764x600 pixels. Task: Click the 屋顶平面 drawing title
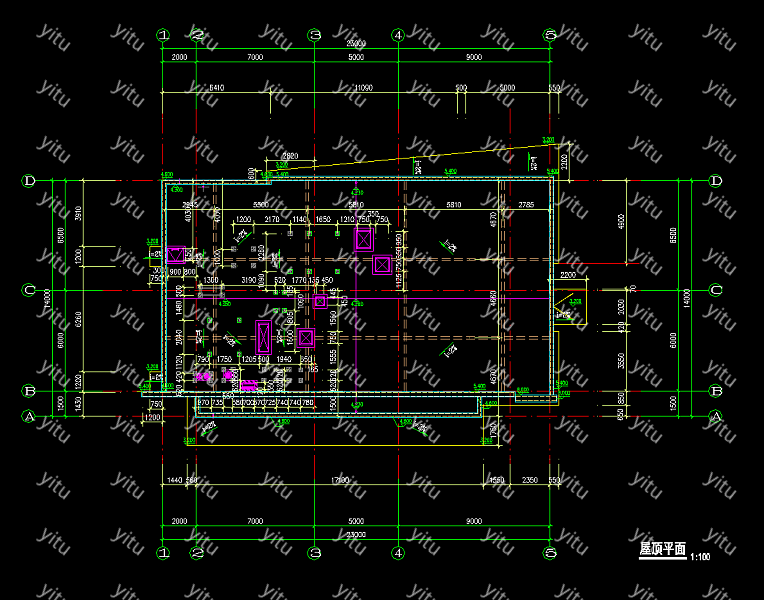point(662,549)
